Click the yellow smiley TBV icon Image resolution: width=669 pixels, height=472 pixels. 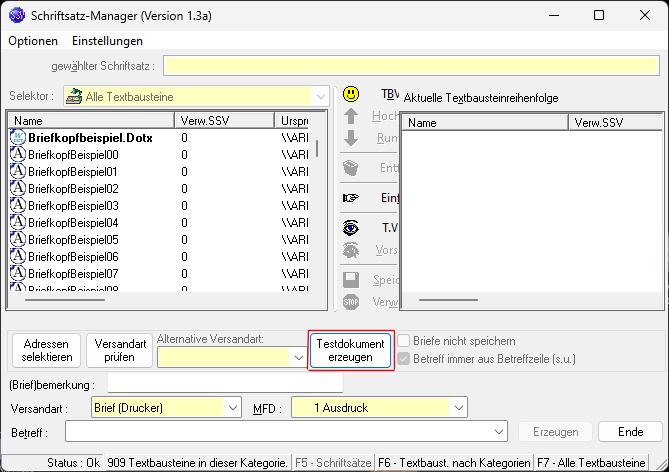351,95
